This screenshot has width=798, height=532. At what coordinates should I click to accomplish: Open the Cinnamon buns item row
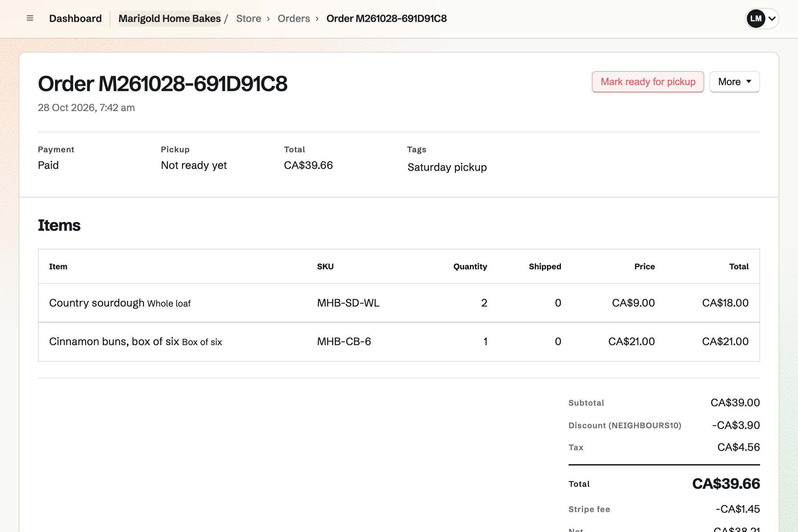pyautogui.click(x=399, y=341)
